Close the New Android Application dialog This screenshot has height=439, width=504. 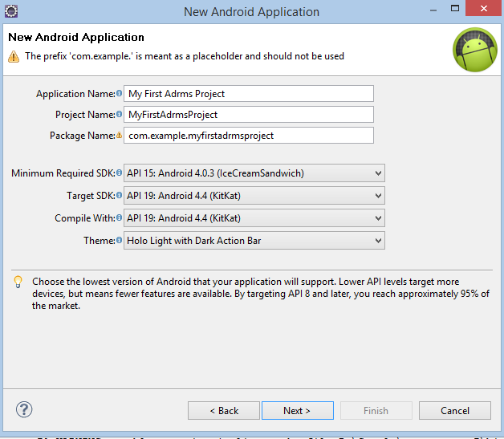(x=484, y=8)
